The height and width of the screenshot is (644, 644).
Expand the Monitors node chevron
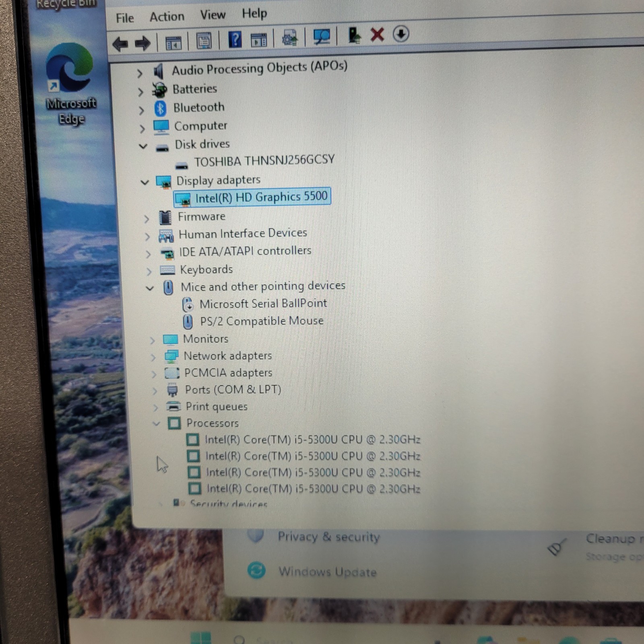152,341
